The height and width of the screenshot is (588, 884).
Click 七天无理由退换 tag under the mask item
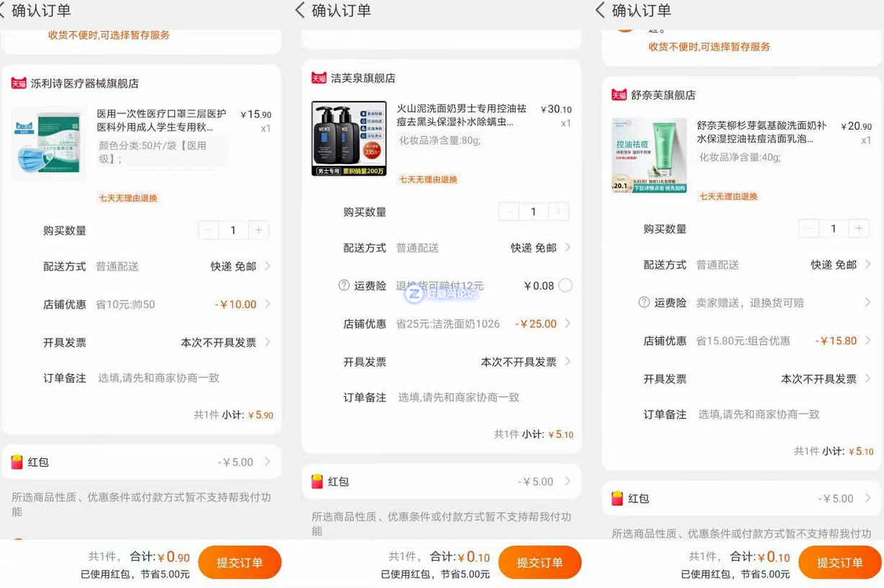128,198
